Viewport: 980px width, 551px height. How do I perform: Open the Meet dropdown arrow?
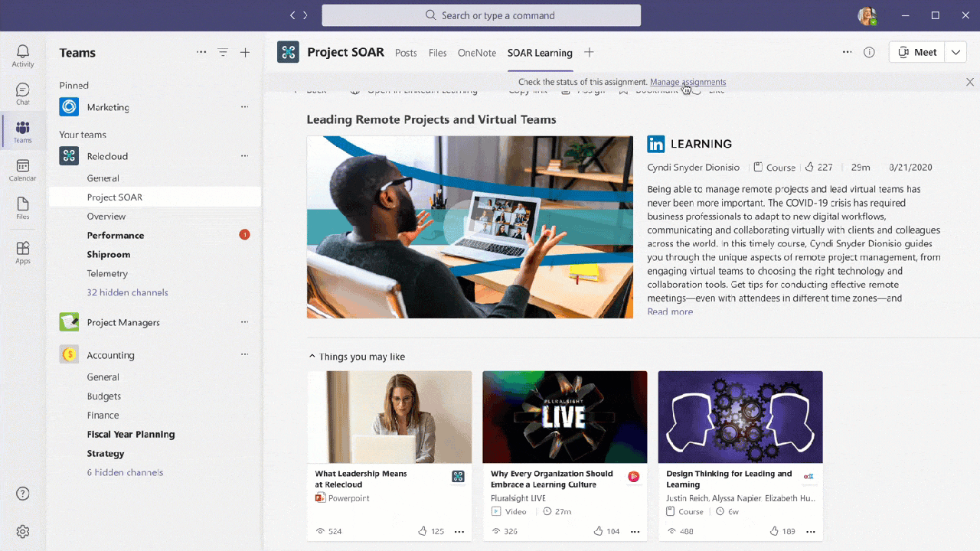tap(955, 52)
